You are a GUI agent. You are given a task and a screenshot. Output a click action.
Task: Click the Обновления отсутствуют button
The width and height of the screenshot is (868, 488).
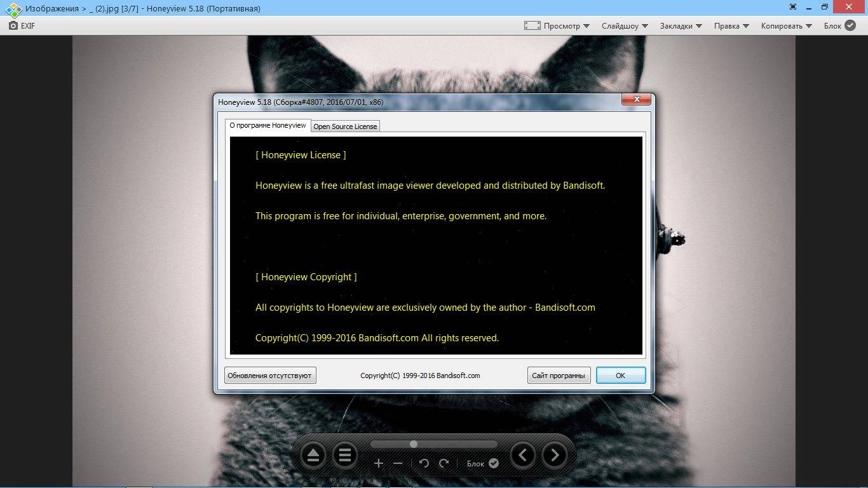[x=269, y=376]
